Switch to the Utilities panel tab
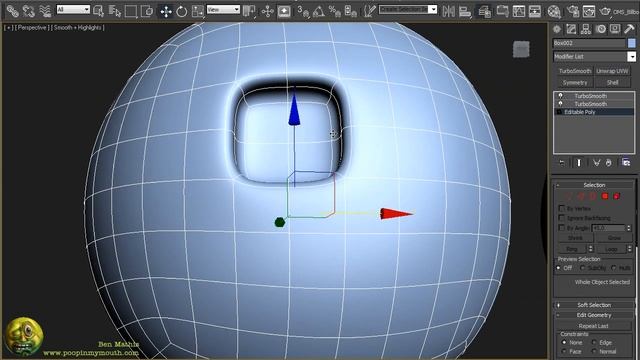640x360 pixels. [629, 29]
